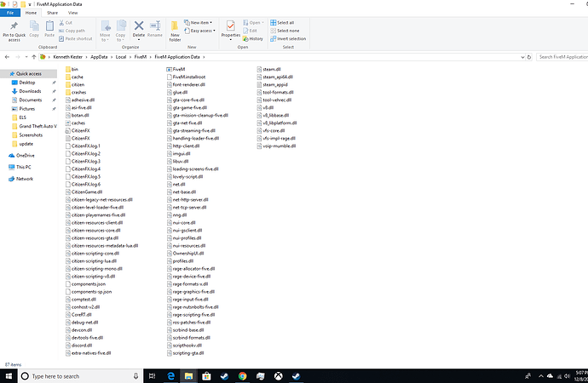This screenshot has height=383, width=588.
Task: Open Microsoft Edge from taskbar
Action: tap(170, 376)
